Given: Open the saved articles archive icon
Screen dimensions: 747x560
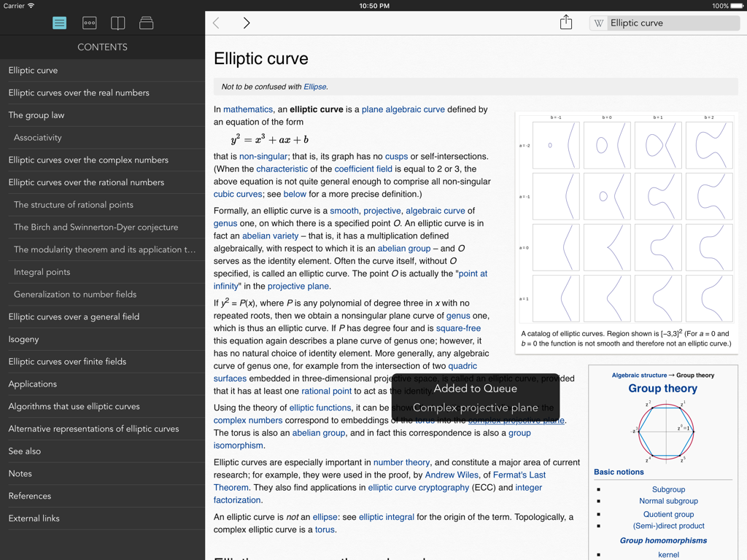Looking at the screenshot, I should (x=146, y=23).
